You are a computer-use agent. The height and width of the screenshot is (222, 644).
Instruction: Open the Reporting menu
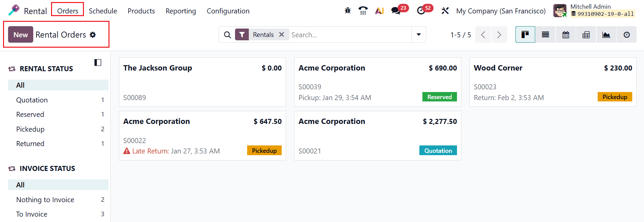(181, 11)
